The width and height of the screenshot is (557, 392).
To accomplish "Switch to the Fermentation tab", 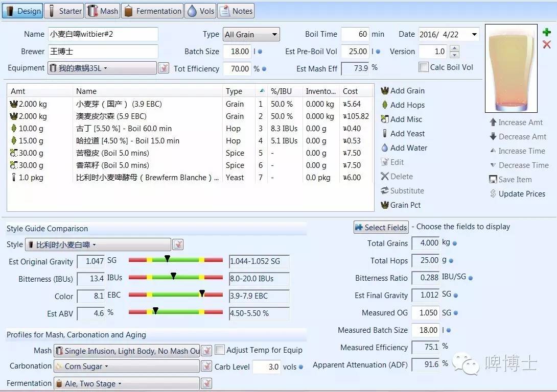I will click(x=153, y=11).
